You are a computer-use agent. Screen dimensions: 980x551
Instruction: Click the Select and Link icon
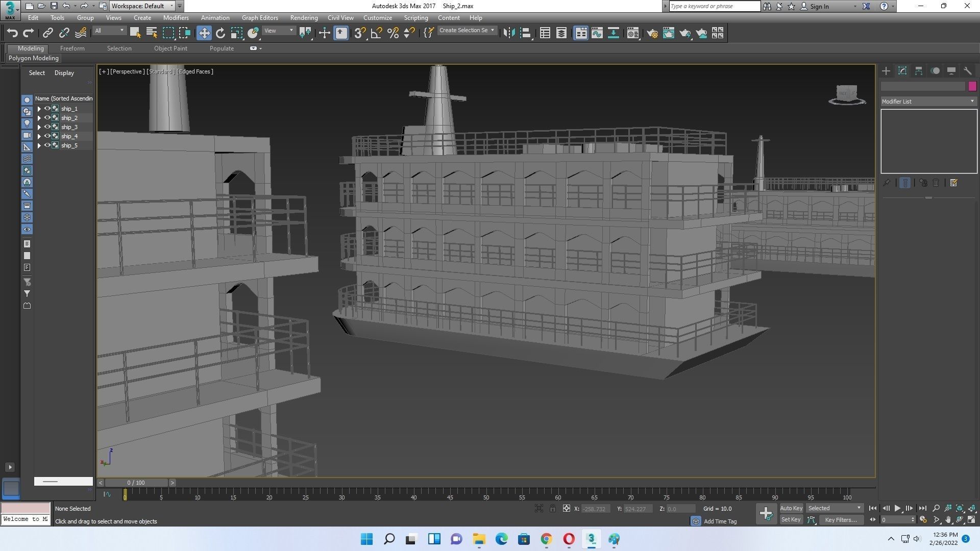click(47, 33)
